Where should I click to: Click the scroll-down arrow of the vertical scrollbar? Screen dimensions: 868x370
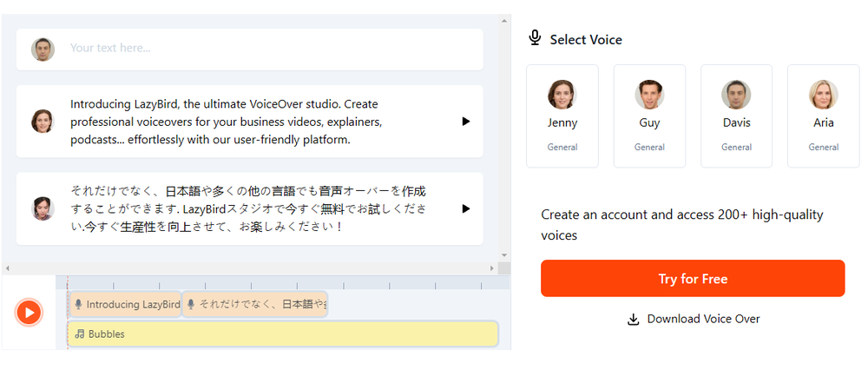point(503,255)
